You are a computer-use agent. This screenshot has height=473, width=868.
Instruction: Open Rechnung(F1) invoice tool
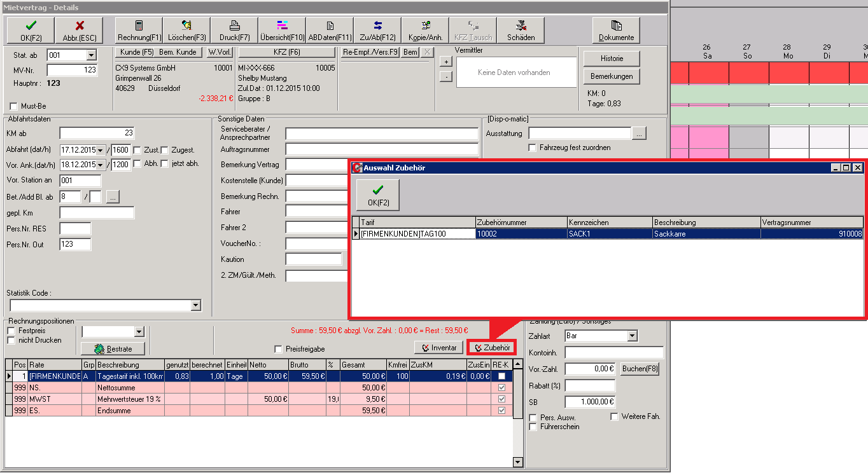[139, 30]
